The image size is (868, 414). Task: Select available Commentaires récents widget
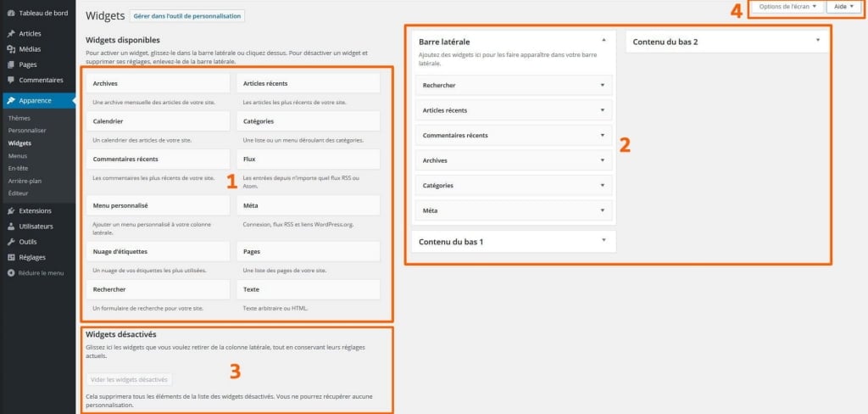(158, 159)
